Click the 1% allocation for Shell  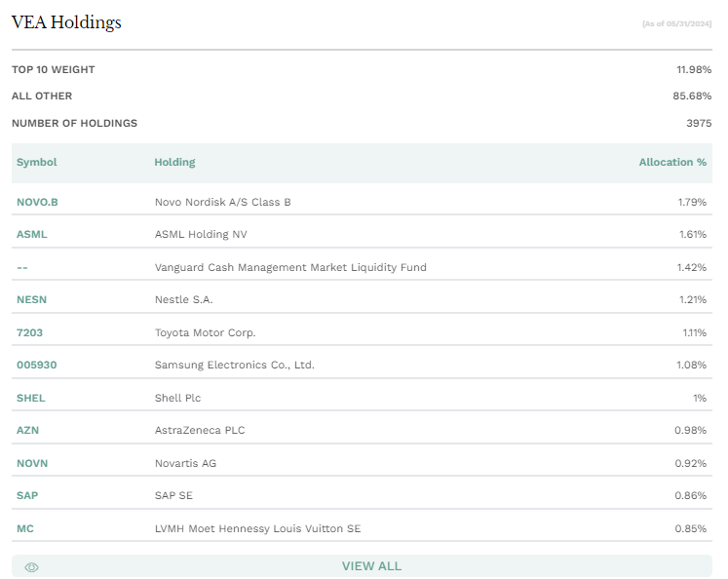700,398
